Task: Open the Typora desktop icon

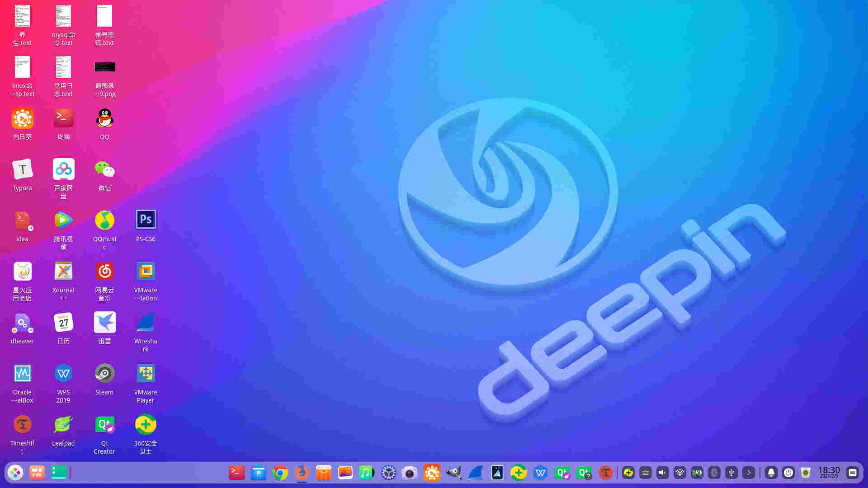Action: 22,169
